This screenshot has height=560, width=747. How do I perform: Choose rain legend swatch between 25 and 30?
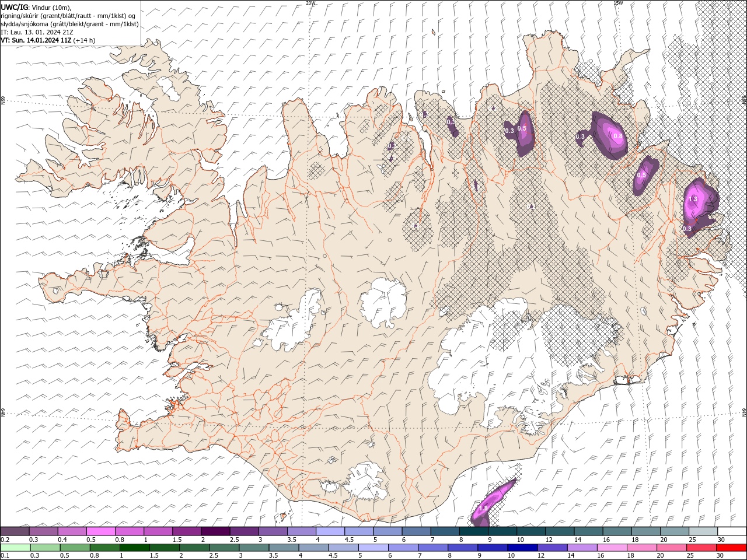coord(700,548)
